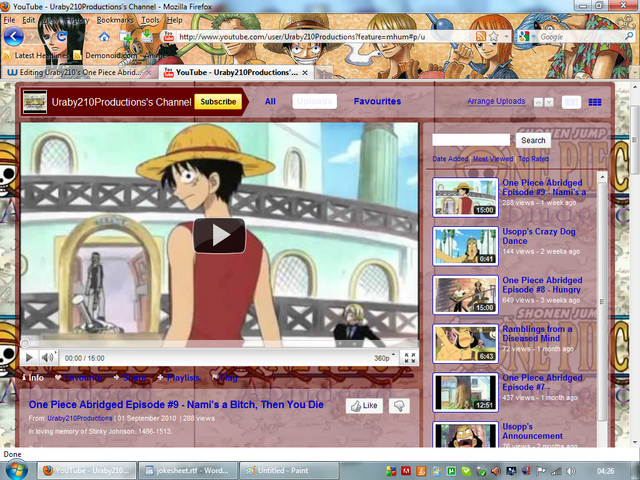Switch to the Favourites channel tab
The image size is (640, 480).
tap(377, 101)
